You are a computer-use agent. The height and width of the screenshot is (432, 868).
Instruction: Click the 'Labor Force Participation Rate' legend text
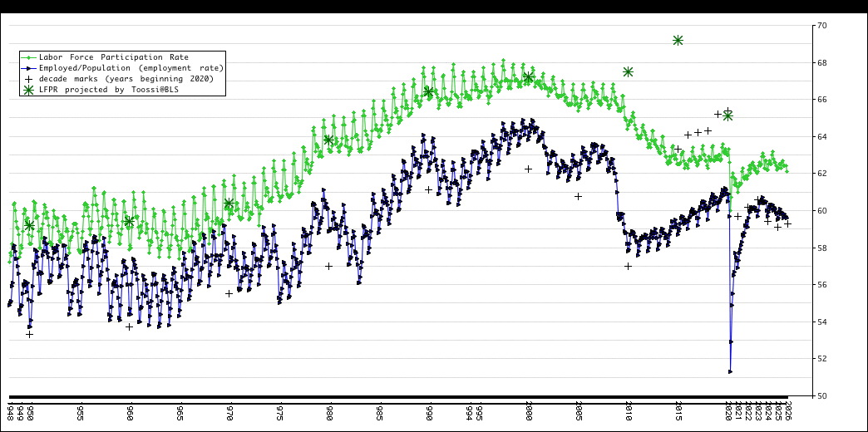113,57
